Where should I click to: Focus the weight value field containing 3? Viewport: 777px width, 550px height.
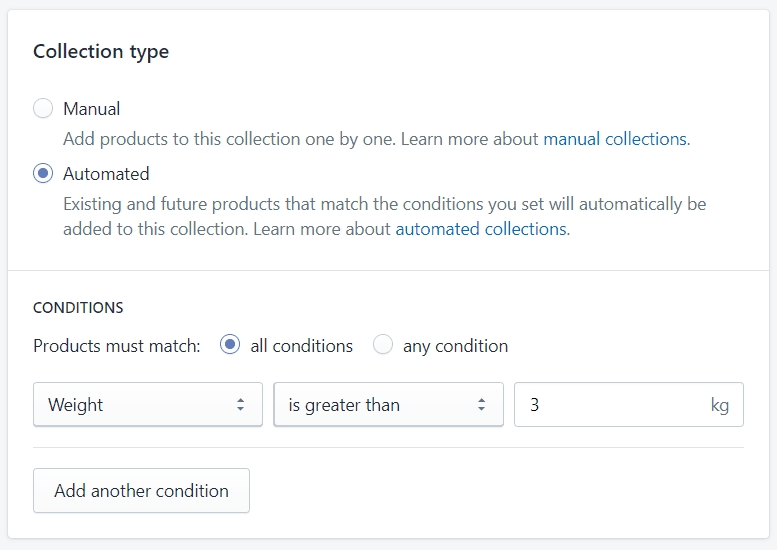[x=629, y=404]
